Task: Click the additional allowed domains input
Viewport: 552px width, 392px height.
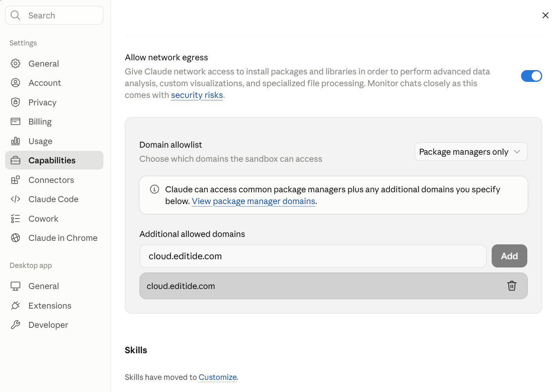Action: 313,256
